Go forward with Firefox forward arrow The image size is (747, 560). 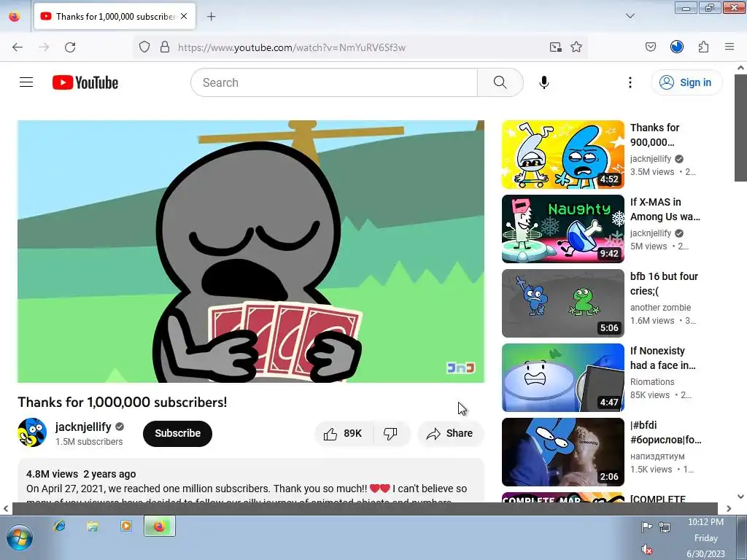pyautogui.click(x=44, y=47)
